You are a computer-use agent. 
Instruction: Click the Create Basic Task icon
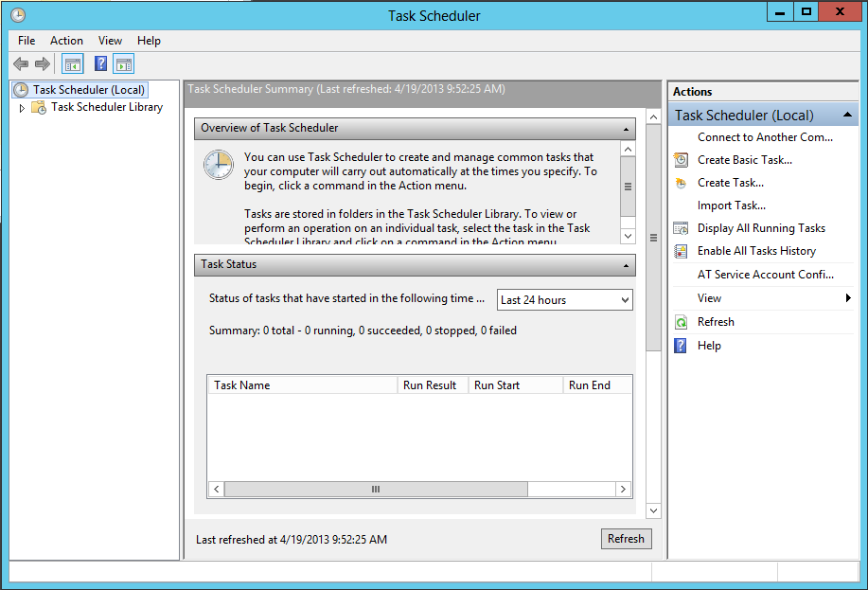coord(681,160)
